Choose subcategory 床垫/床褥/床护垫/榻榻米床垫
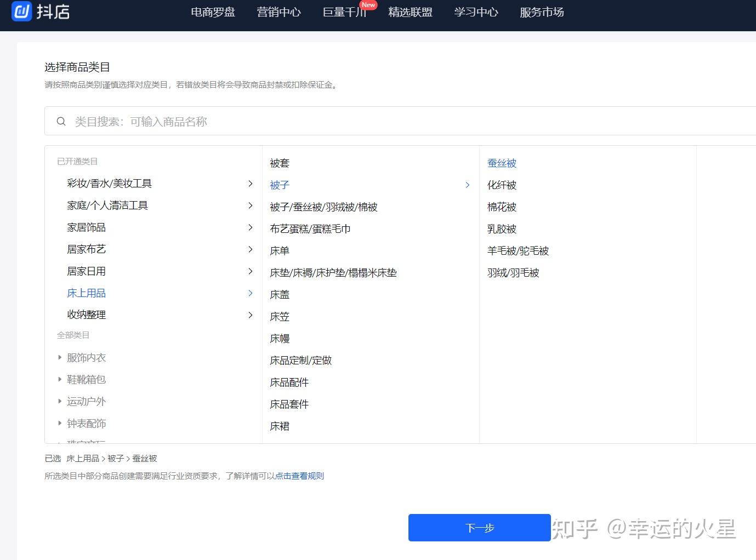756x560 pixels. coord(333,273)
